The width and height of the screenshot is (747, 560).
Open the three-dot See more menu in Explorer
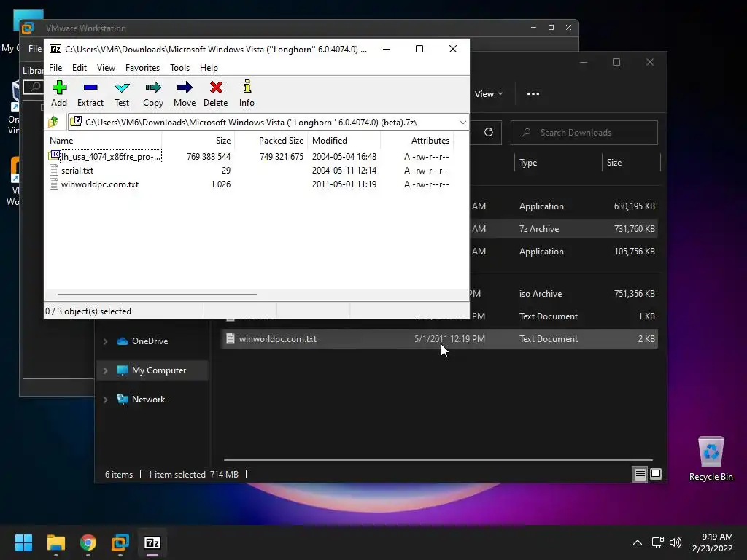coord(533,94)
